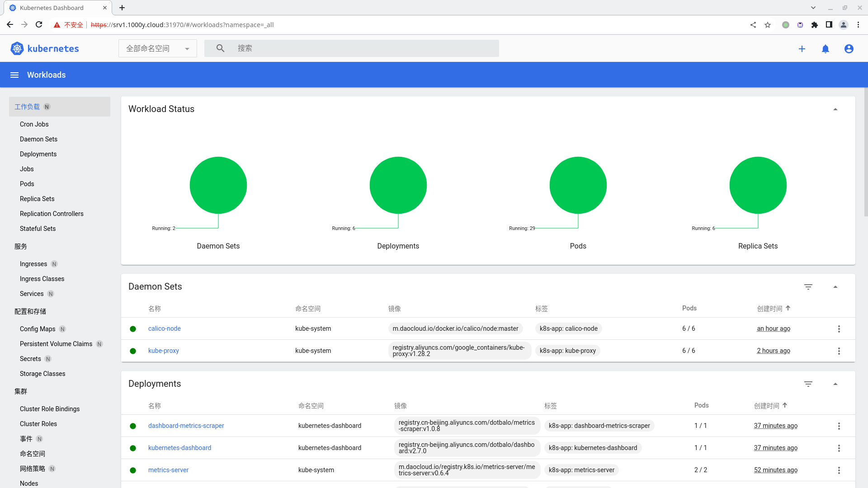868x488 pixels.
Task: Select 工作负载 workloads sidebar heading
Action: 60,107
